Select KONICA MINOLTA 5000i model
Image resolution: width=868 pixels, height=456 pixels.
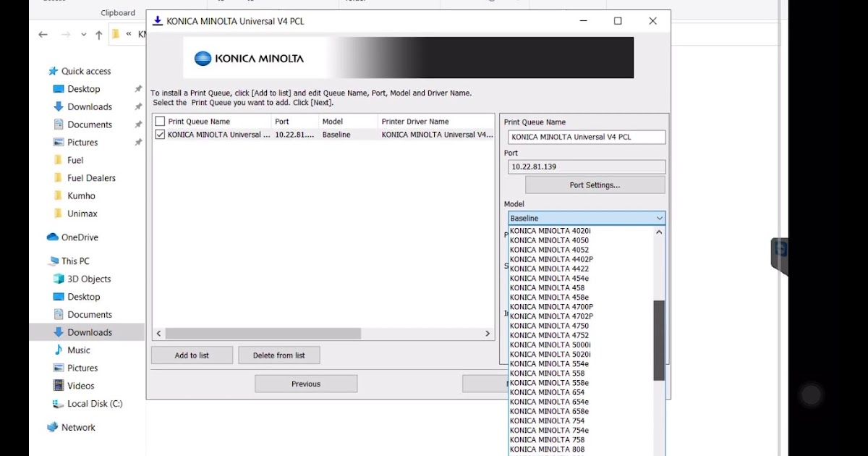click(550, 345)
